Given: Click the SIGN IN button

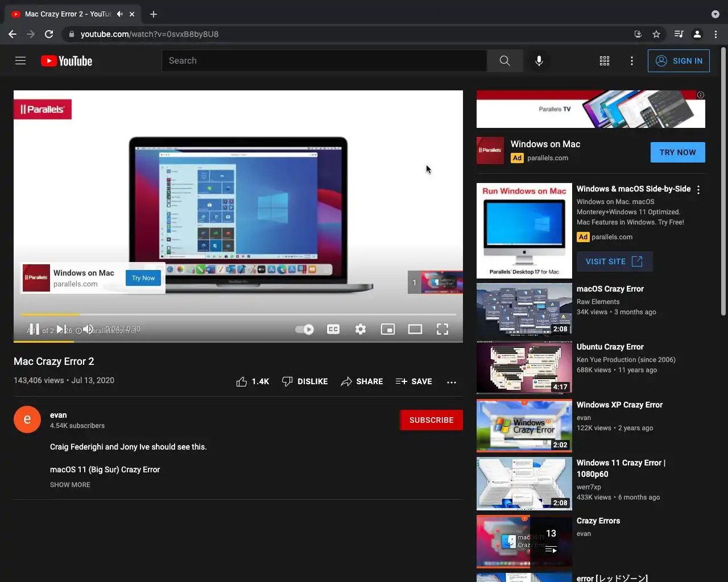Looking at the screenshot, I should coord(679,61).
